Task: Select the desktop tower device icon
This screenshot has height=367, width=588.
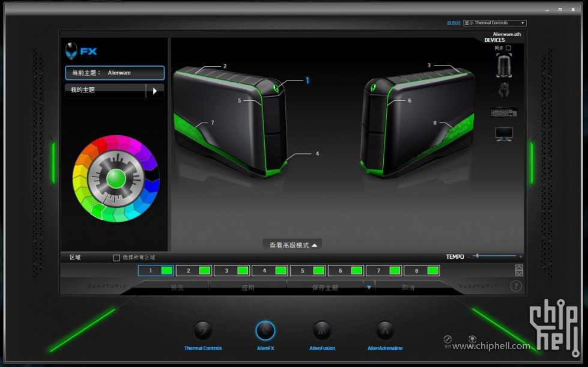Action: pos(504,65)
